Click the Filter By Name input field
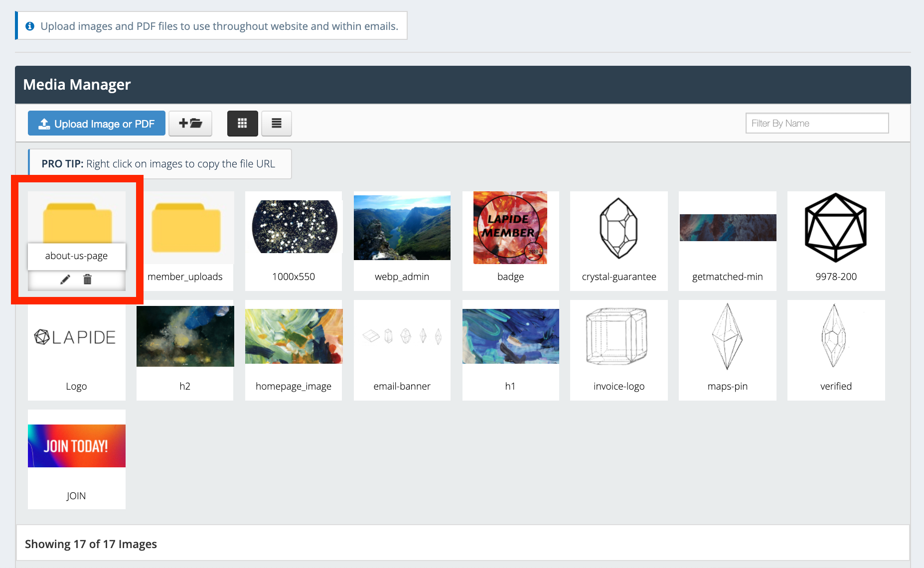 (x=816, y=123)
